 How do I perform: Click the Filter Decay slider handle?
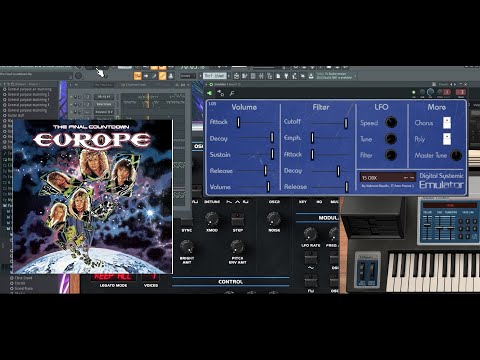tap(338, 171)
